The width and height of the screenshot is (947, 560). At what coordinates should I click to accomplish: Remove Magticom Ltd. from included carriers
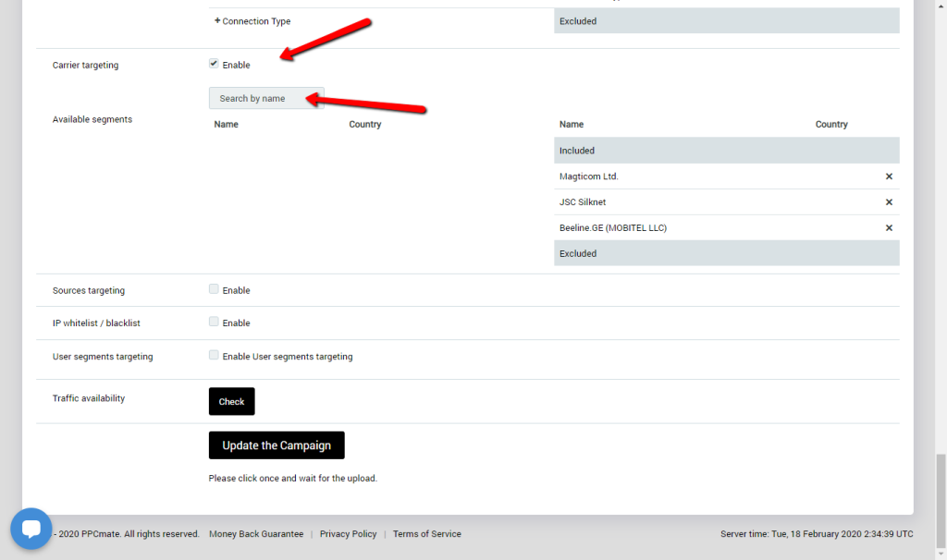tap(889, 177)
